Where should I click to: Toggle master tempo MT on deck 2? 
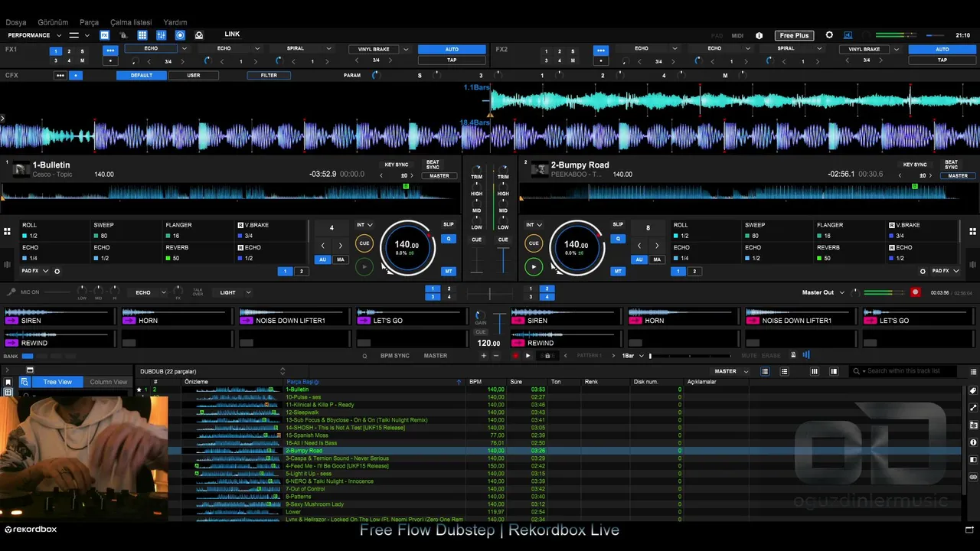[x=618, y=271]
